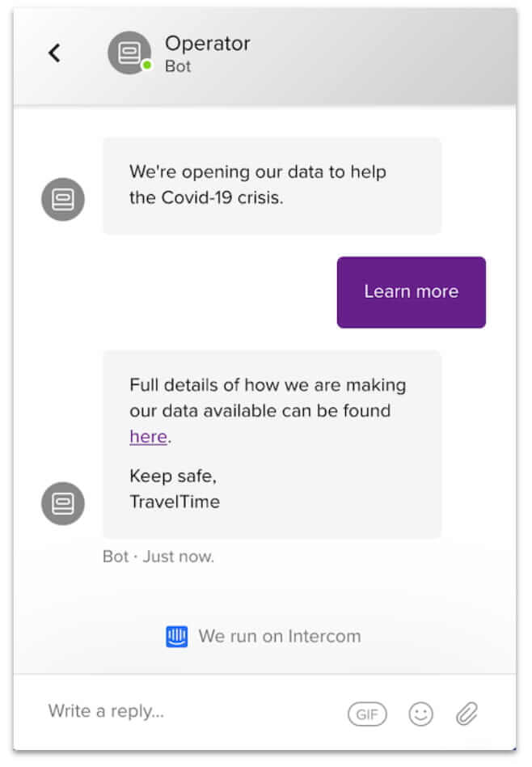Click the green online status dot
The image size is (532, 767).
pyautogui.click(x=147, y=66)
